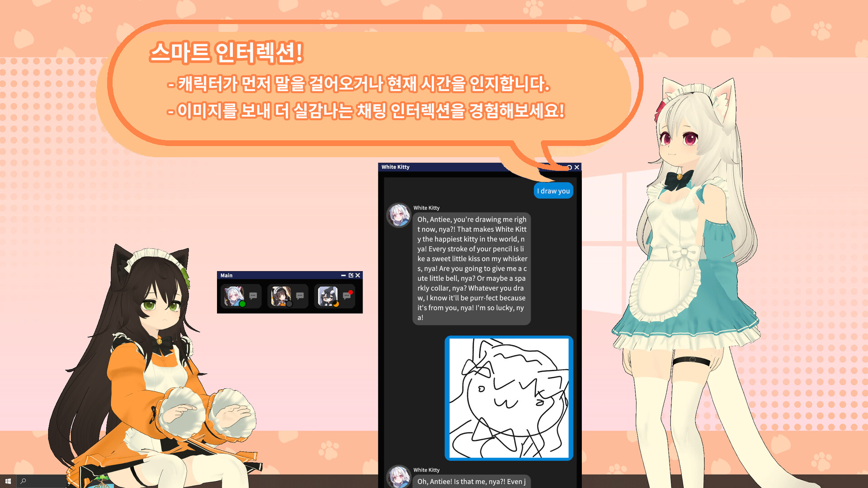Select the white-haired character portrait in Main
The image size is (868, 488).
233,296
